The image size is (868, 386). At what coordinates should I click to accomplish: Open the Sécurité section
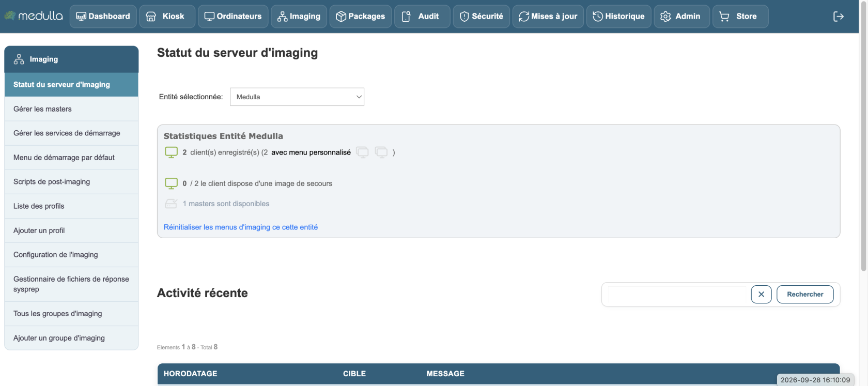click(482, 17)
